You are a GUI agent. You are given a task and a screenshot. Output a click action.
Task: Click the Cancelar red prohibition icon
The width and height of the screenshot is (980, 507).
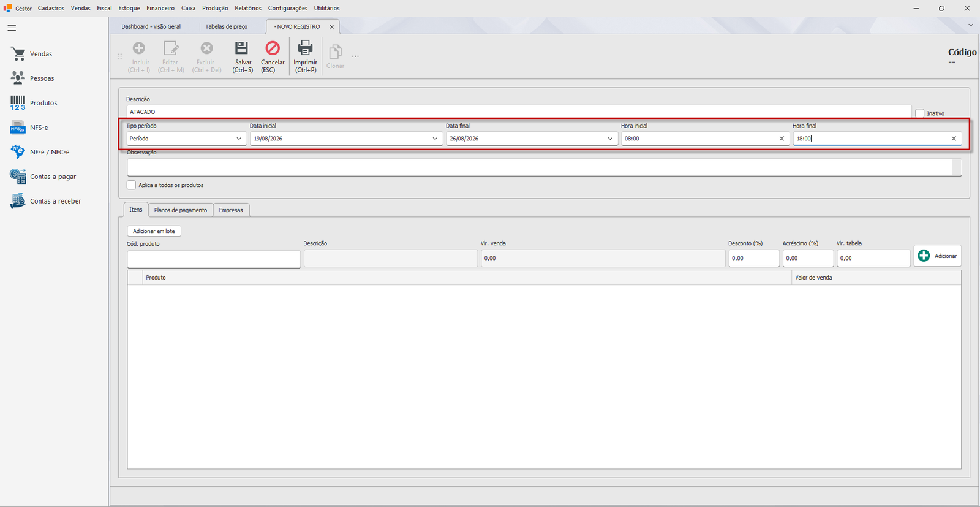coord(273,48)
